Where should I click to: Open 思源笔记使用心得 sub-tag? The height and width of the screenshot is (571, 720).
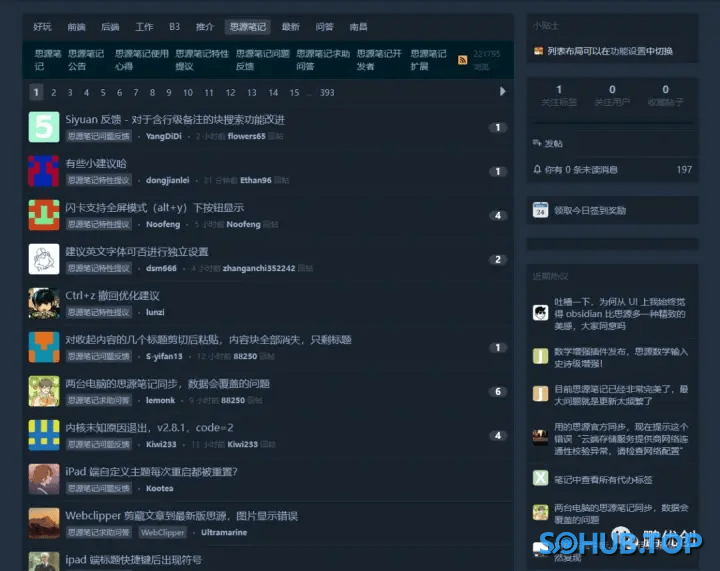point(141,60)
